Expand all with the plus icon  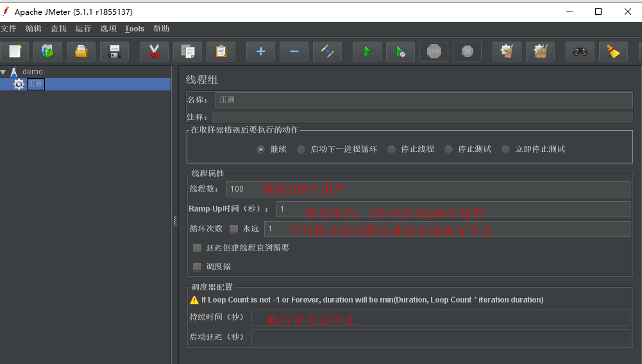tap(260, 51)
